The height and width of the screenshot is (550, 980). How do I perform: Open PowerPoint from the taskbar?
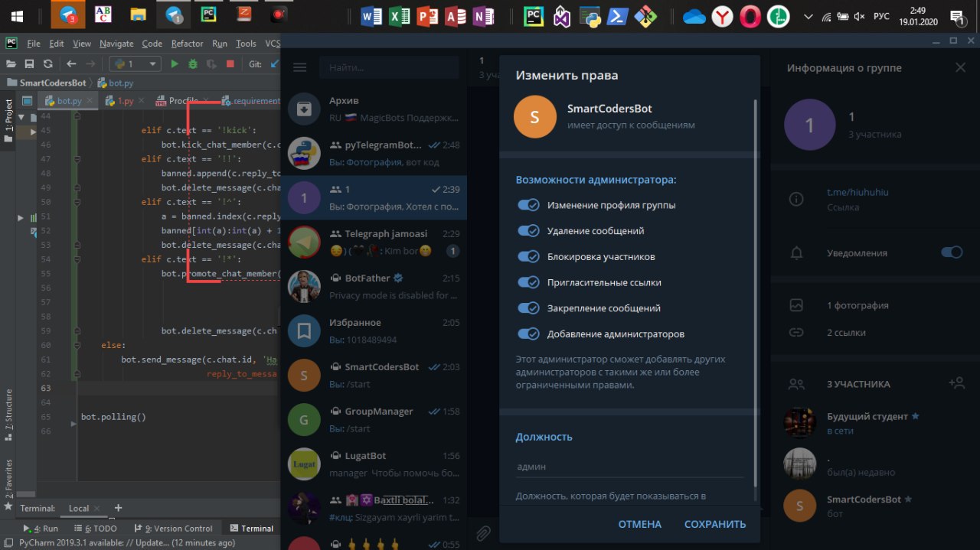tap(427, 15)
